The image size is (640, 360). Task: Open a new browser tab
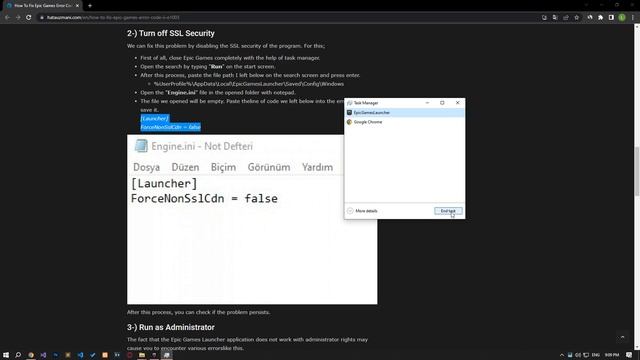90,6
